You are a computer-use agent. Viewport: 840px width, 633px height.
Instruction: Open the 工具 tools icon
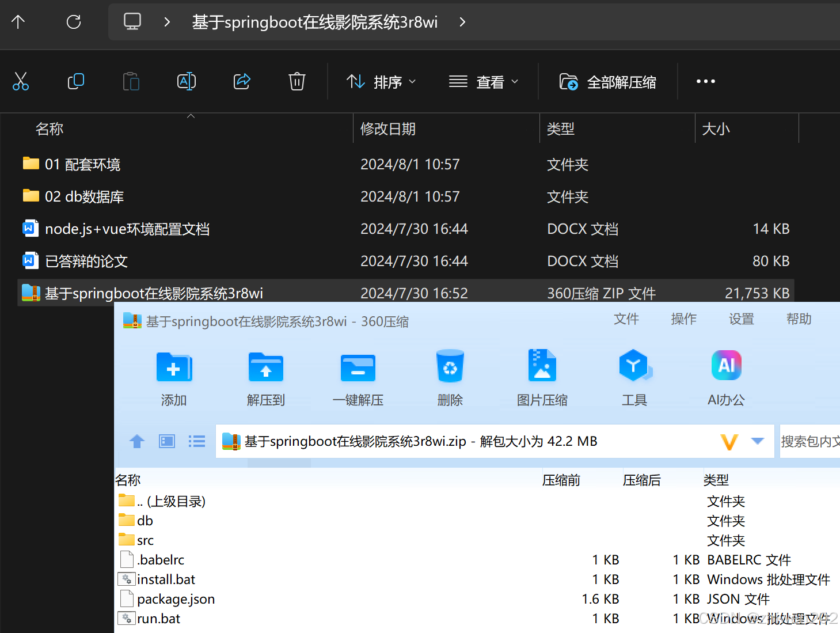tap(634, 378)
